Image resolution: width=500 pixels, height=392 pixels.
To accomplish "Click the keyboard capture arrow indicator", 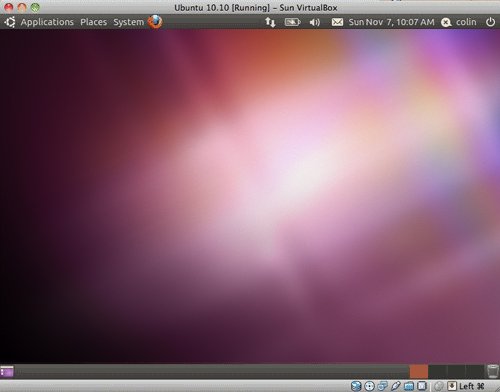I will [452, 386].
